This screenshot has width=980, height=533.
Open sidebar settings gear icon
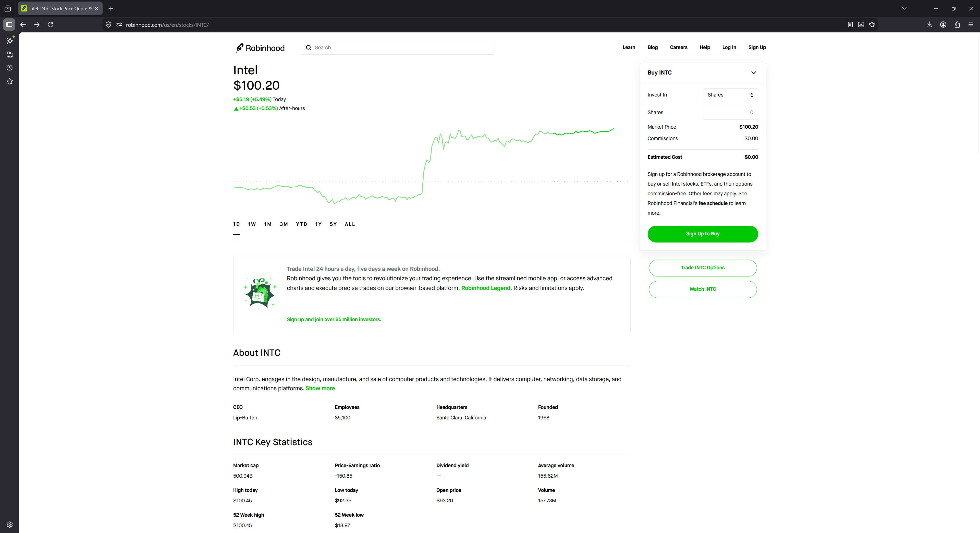pos(9,525)
